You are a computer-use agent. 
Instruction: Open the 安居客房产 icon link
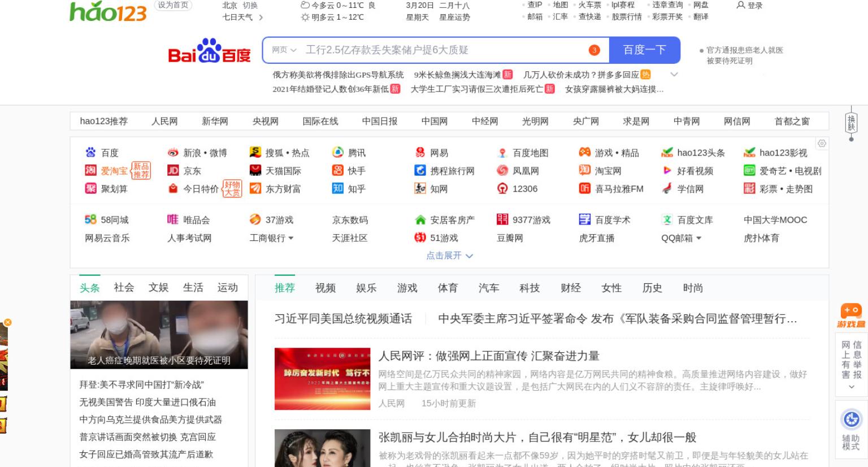(x=420, y=220)
